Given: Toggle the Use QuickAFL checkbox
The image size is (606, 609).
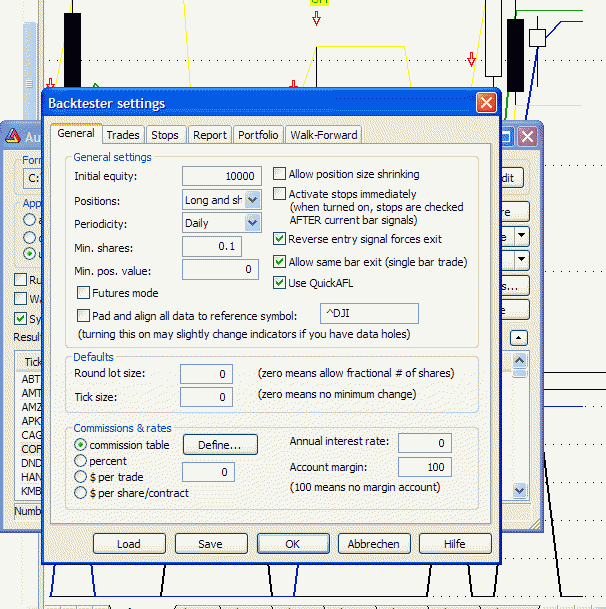Looking at the screenshot, I should pyautogui.click(x=280, y=285).
